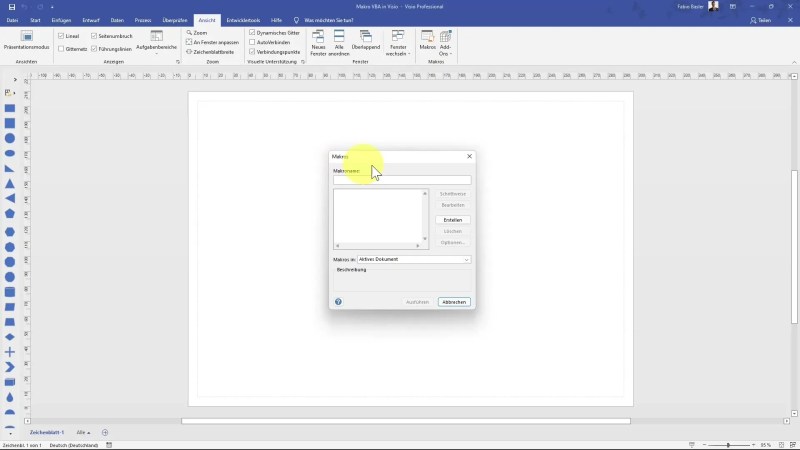800x450 pixels.
Task: Set zoom to Zeichenblattbreite
Action: (210, 52)
